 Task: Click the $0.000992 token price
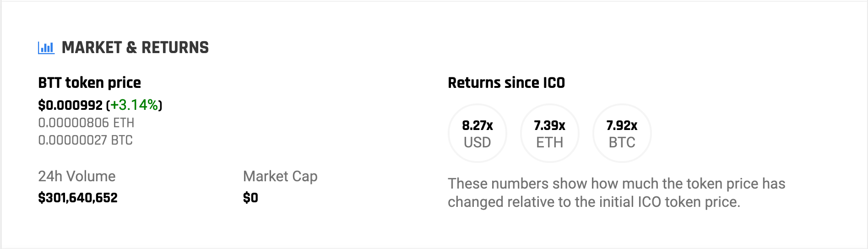pos(71,105)
